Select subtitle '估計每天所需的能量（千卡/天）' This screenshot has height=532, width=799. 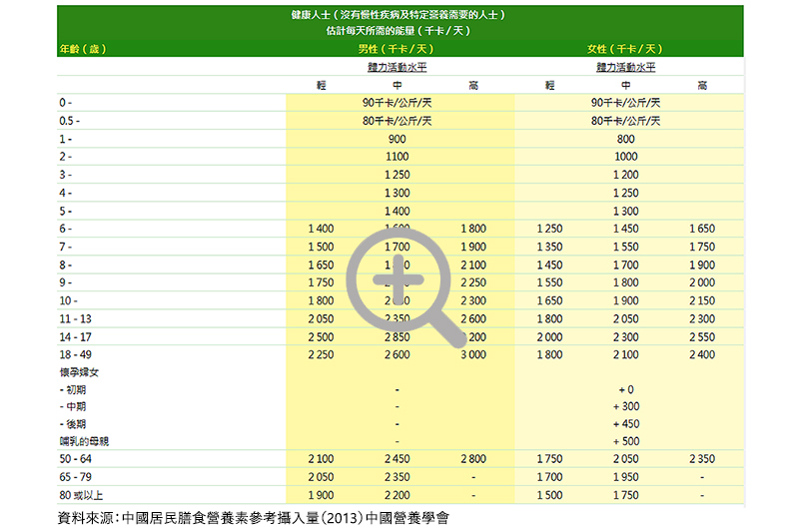pyautogui.click(x=398, y=31)
